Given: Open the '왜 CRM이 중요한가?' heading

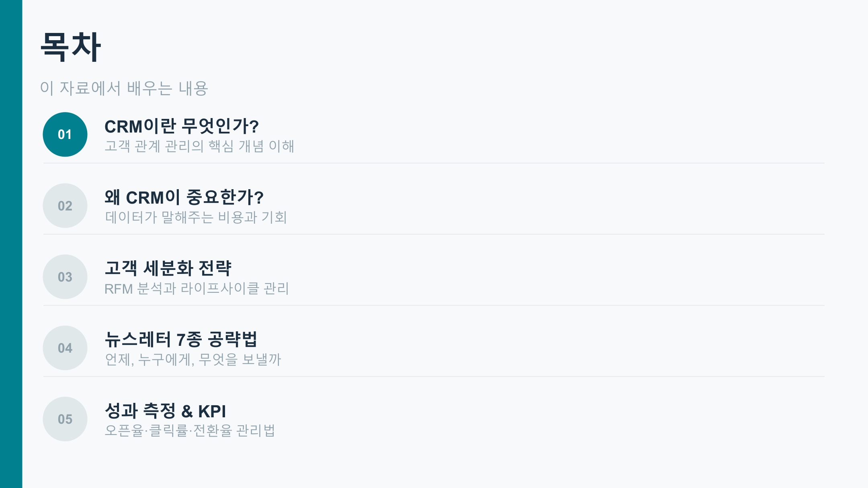Looking at the screenshot, I should click(184, 198).
